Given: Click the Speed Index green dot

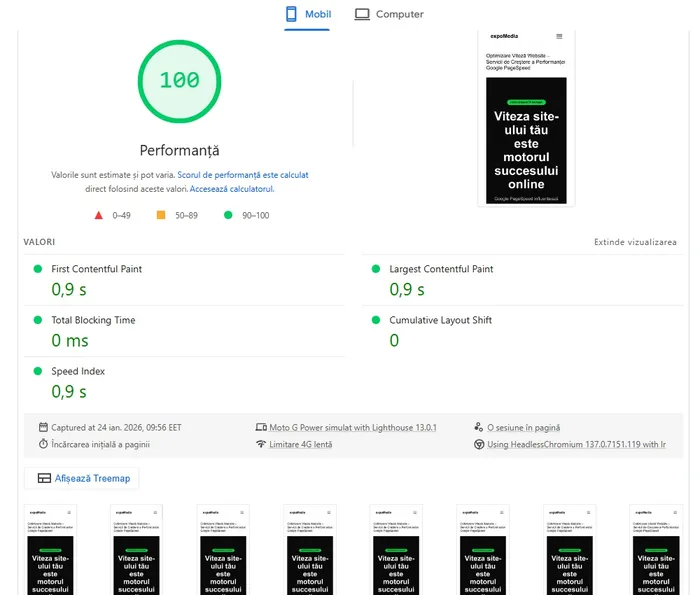Looking at the screenshot, I should point(38,371).
